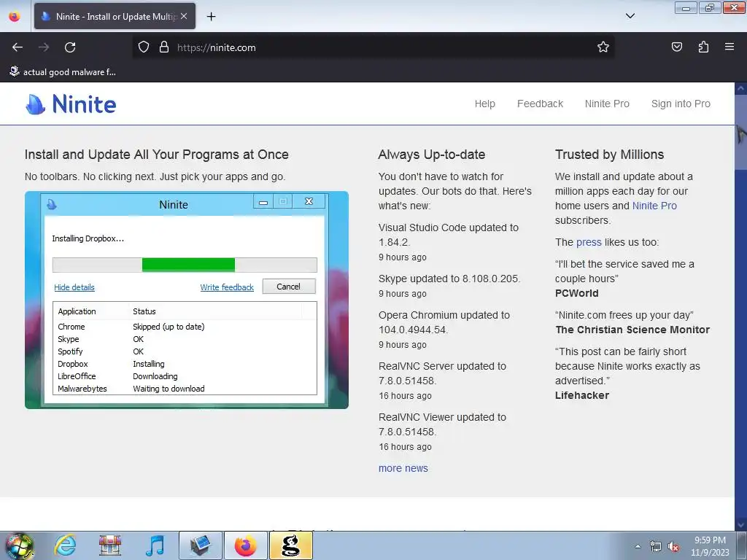Open Sign into Pro link
This screenshot has width=747, height=560.
point(681,104)
